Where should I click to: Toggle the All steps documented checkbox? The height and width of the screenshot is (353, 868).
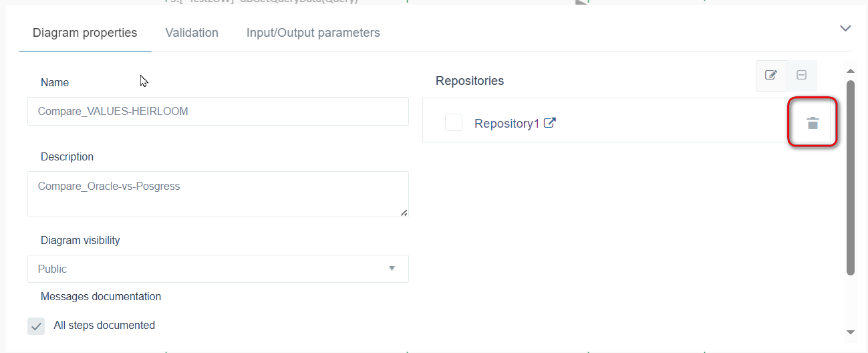click(36, 326)
